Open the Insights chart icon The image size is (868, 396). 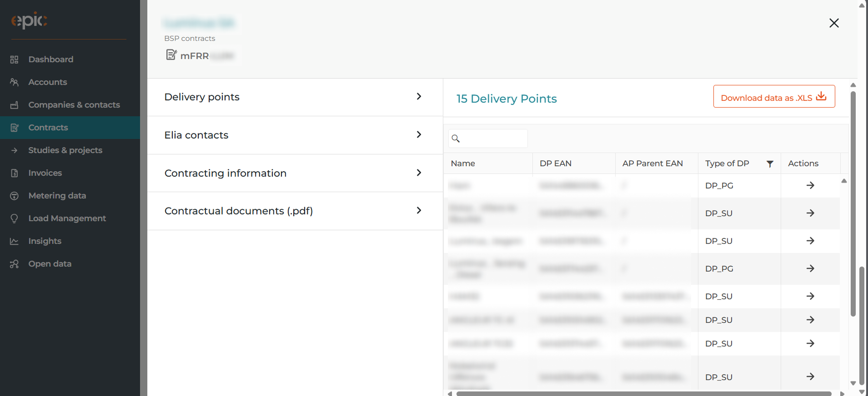pos(15,241)
